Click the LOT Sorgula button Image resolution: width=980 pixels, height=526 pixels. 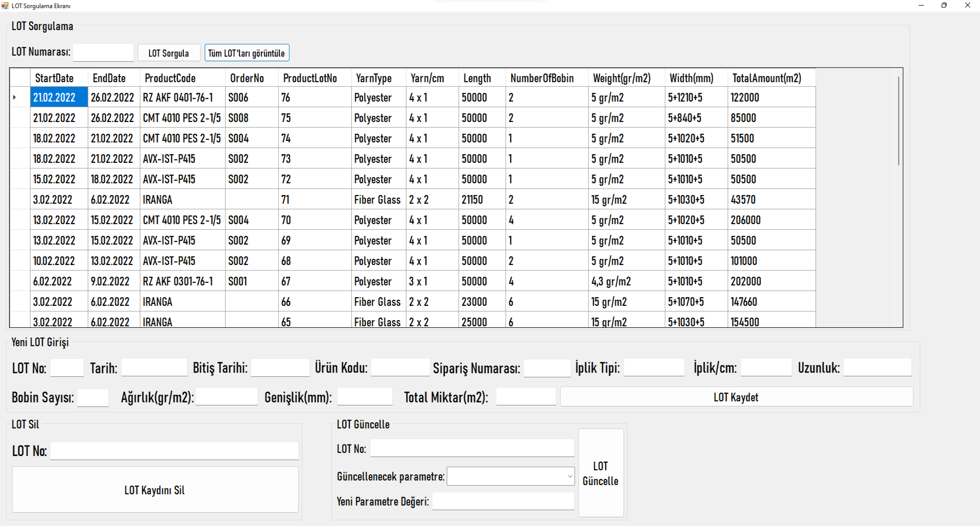[169, 53]
